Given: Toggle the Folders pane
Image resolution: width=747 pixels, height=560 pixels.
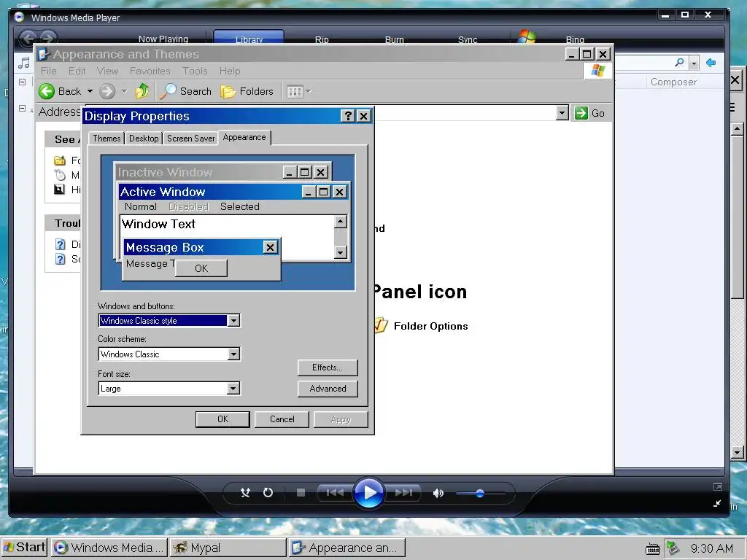Looking at the screenshot, I should click(x=247, y=91).
